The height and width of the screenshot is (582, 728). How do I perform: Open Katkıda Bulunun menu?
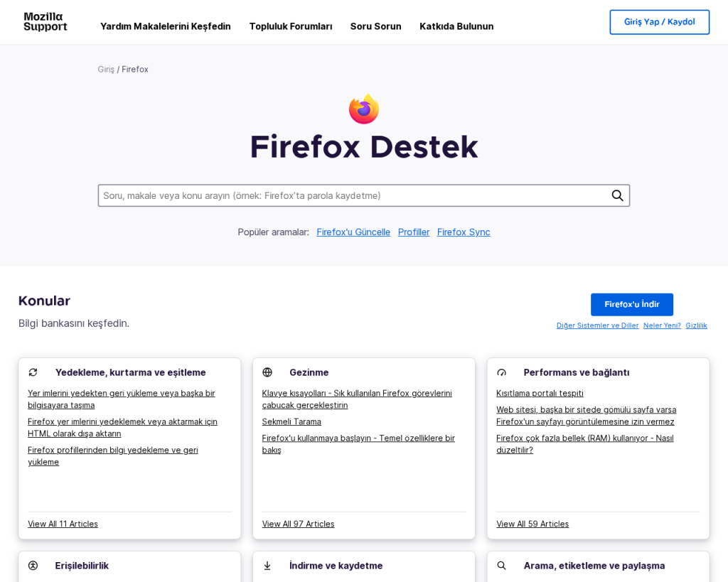(456, 26)
